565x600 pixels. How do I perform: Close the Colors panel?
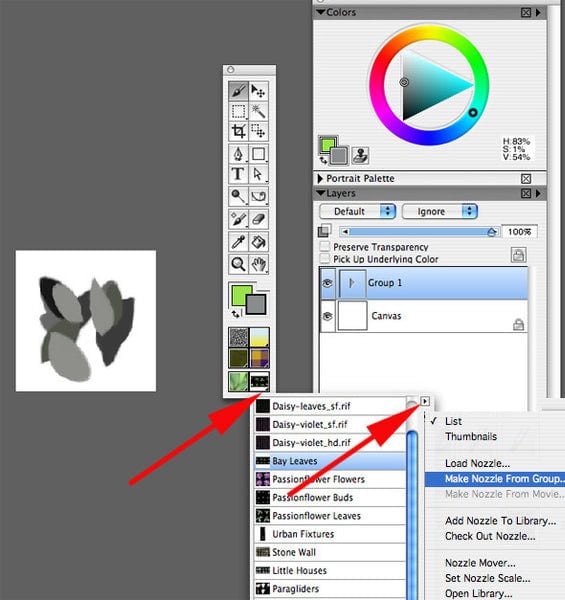(x=526, y=13)
